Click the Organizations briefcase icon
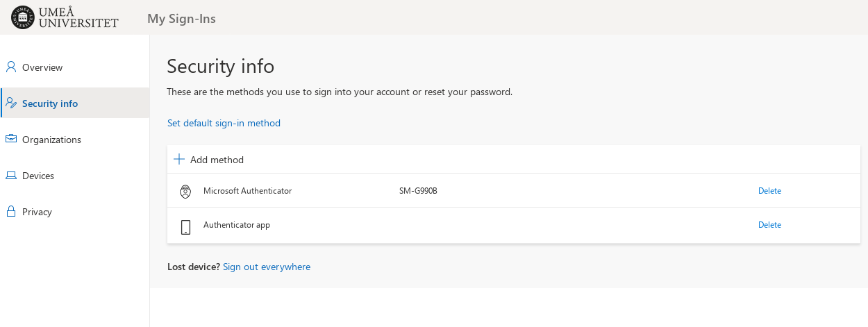The image size is (868, 327). [11, 139]
